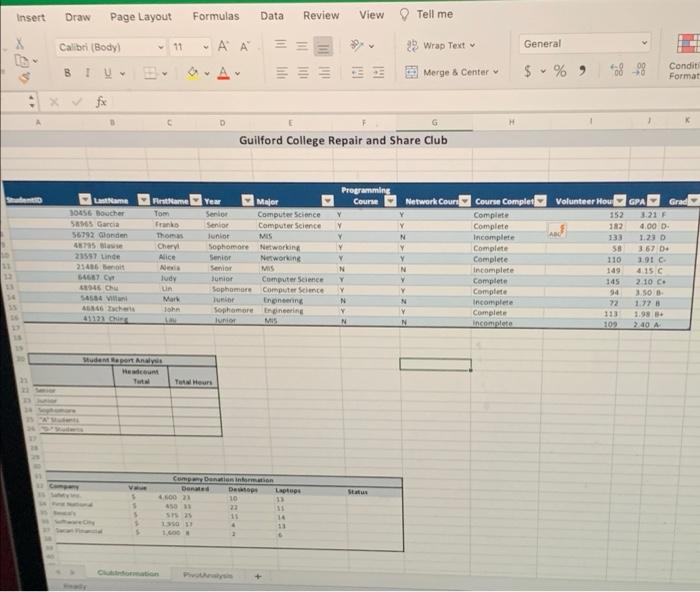Open the Data ribbon tab
This screenshot has height=592, width=700.
[272, 16]
